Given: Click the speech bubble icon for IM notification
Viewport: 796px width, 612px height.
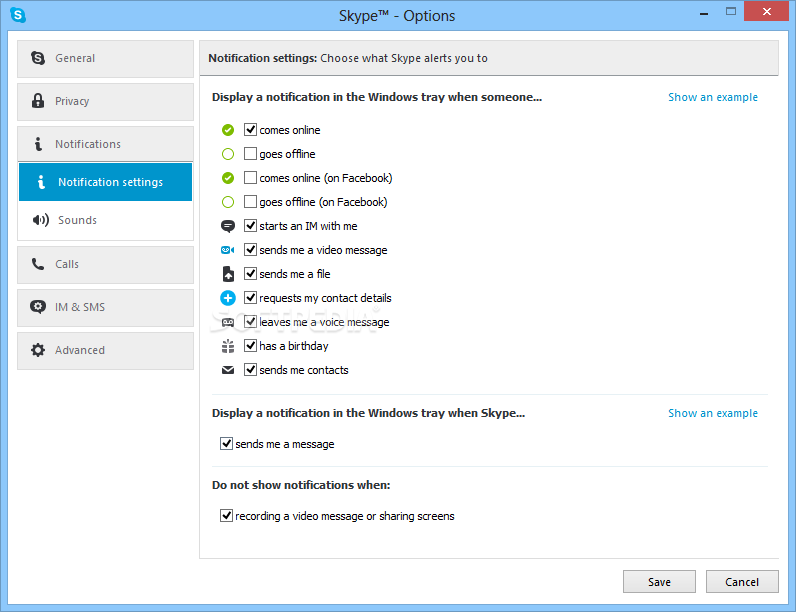Looking at the screenshot, I should pos(228,226).
